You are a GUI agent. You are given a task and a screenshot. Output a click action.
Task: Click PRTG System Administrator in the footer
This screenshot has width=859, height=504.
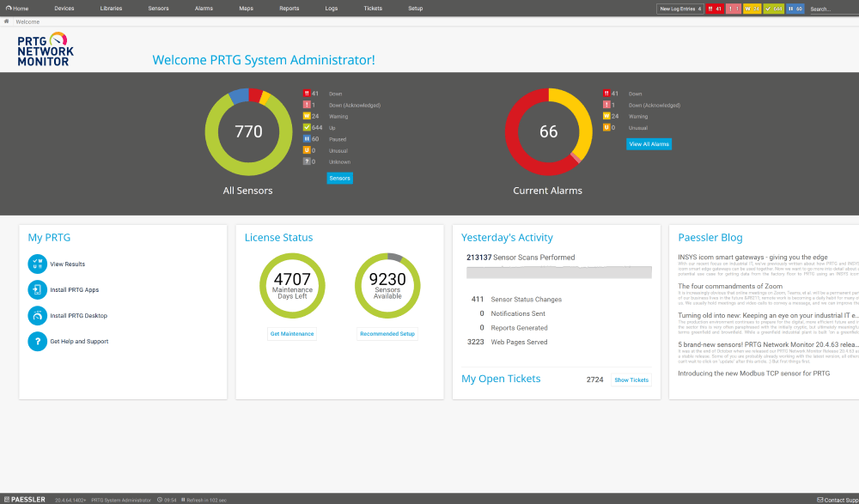pyautogui.click(x=121, y=501)
